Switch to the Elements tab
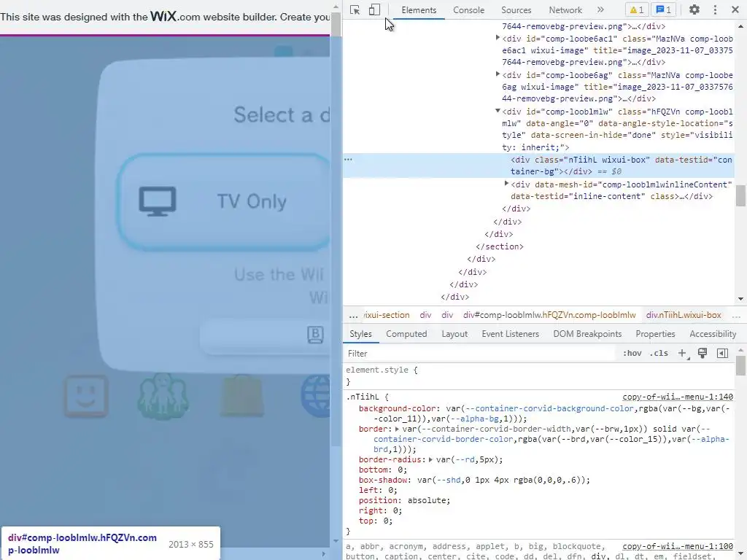Screen dimensions: 747x560 pos(419,10)
